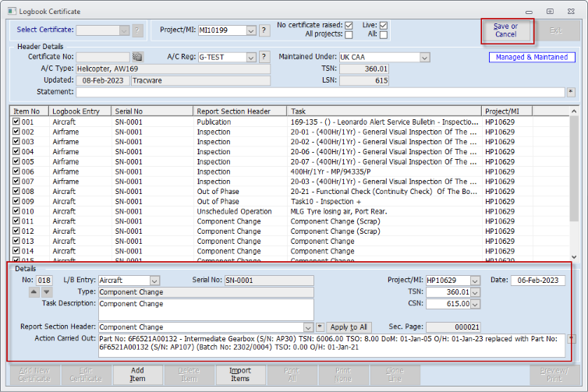This screenshot has width=588, height=392.
Task: Move item up with the up arrow
Action: (34, 292)
